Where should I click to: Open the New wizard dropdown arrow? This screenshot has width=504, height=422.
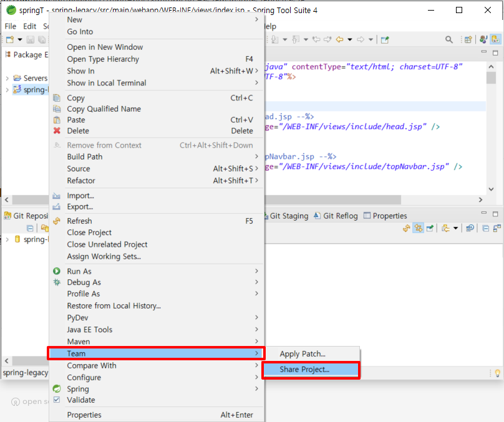20,39
